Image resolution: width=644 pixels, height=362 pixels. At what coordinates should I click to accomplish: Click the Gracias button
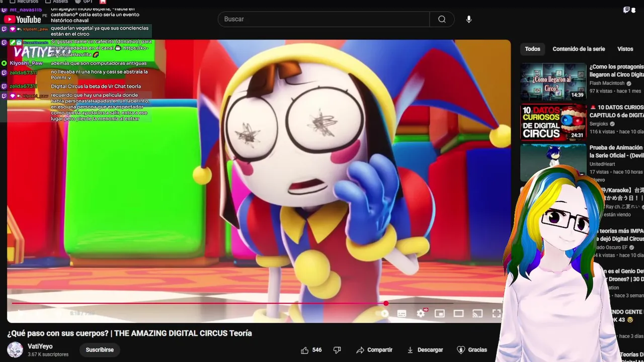[x=472, y=350]
